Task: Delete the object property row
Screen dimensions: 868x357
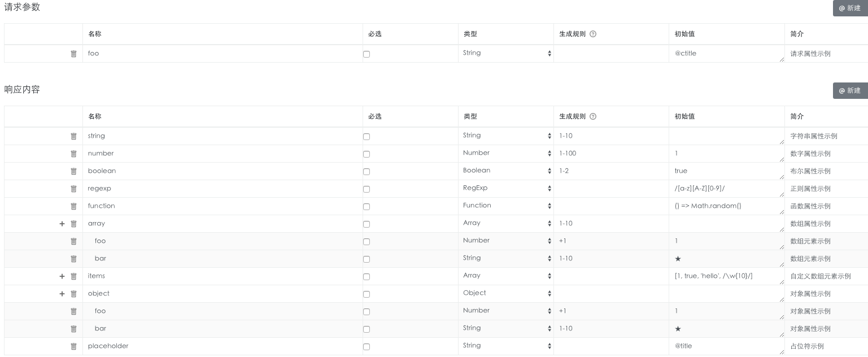Action: [73, 294]
